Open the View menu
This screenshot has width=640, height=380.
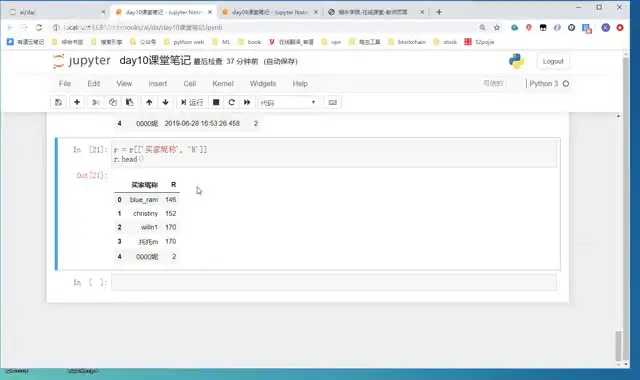124,84
